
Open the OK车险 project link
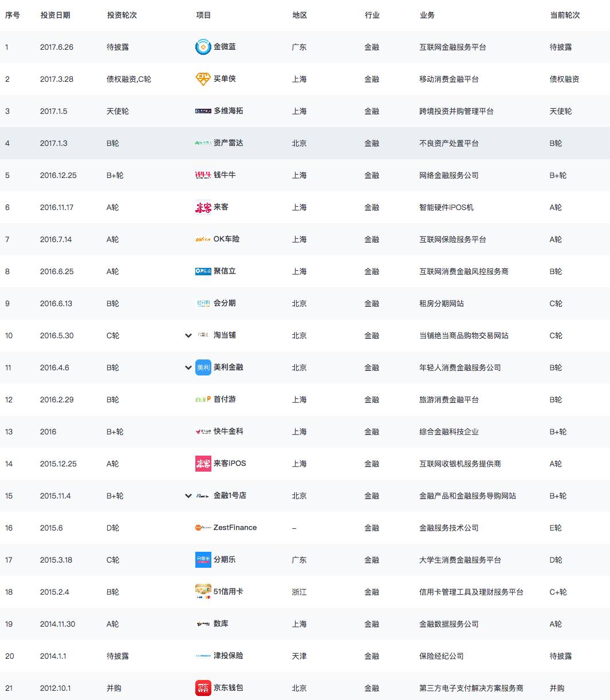click(x=227, y=239)
